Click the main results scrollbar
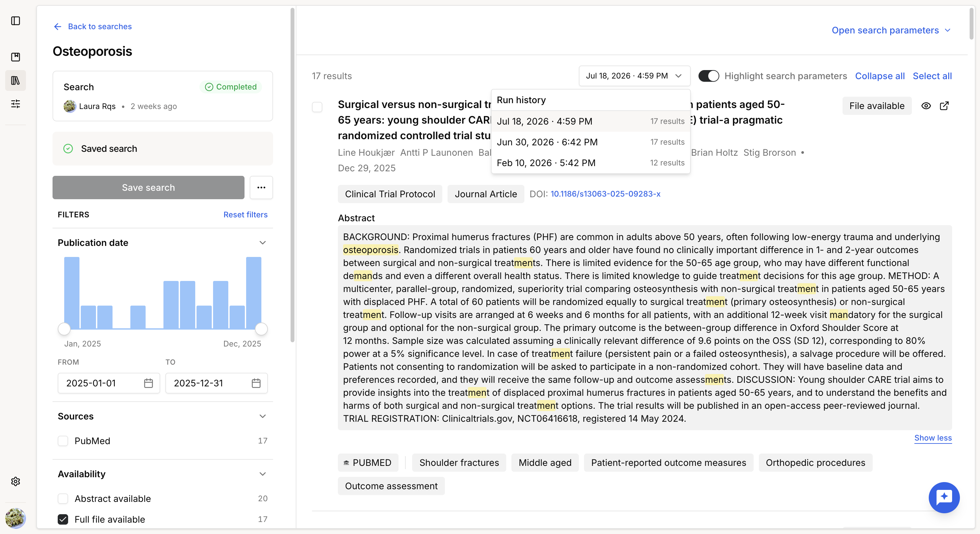Screen dimensions: 980x534 click(971, 24)
